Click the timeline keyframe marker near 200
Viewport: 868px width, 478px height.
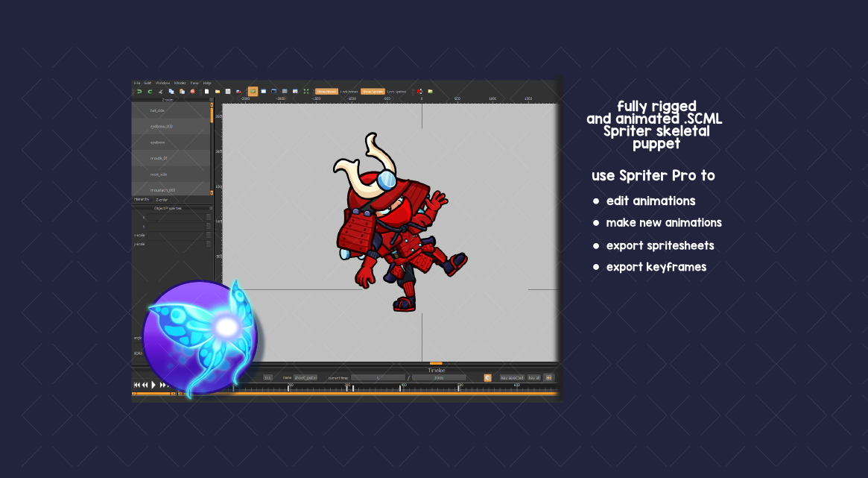(x=288, y=389)
